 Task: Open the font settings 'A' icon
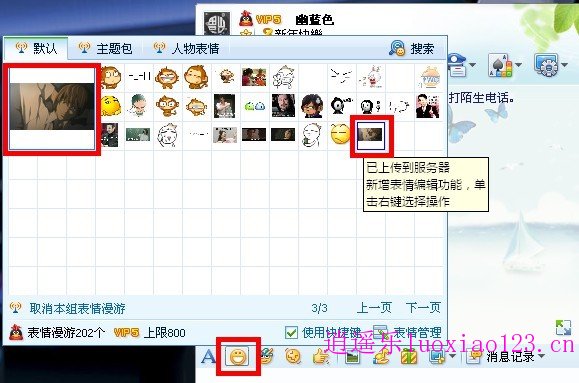click(208, 357)
